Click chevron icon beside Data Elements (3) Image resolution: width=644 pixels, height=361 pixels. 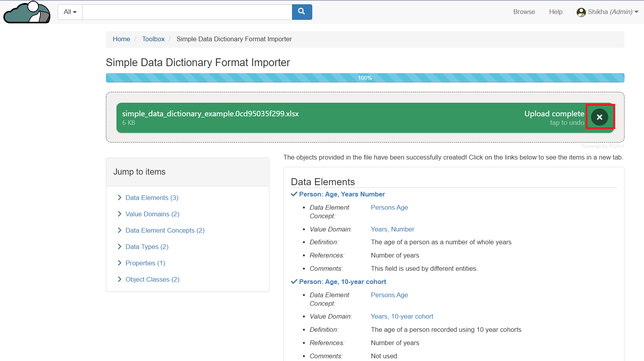(120, 198)
